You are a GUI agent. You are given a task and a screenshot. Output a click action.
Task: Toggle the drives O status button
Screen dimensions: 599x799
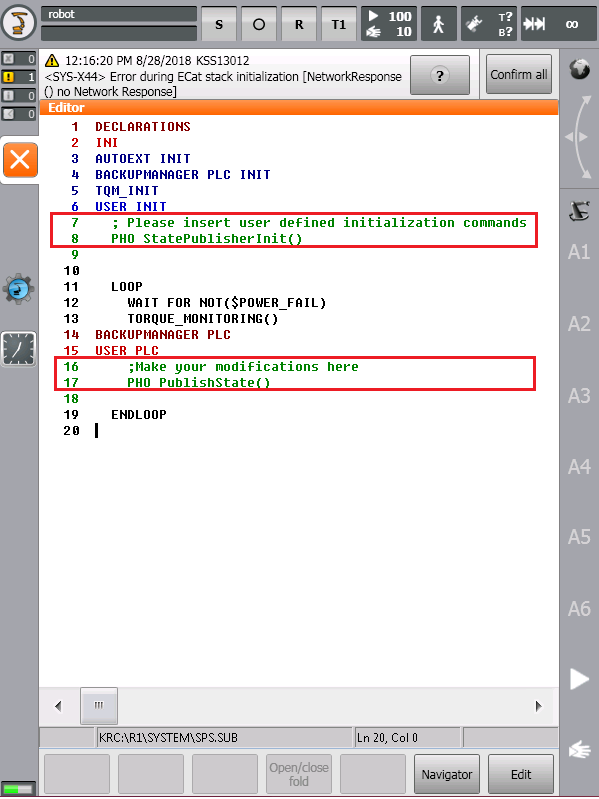tap(259, 24)
